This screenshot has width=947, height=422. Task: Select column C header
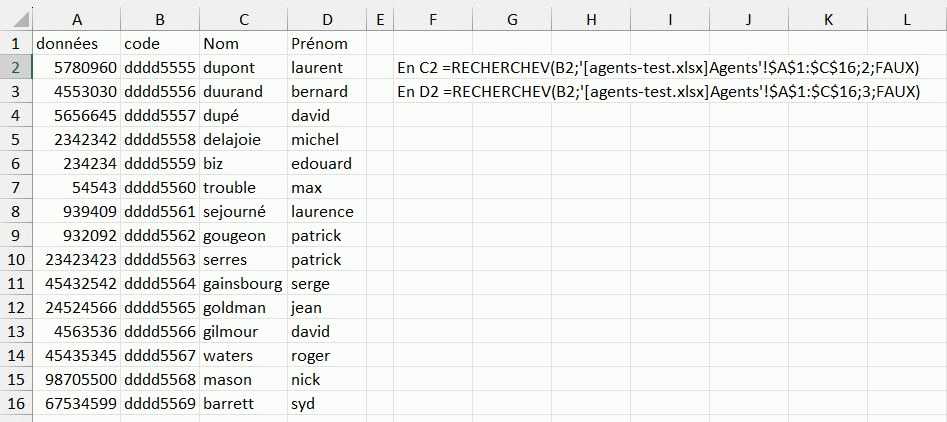243,18
